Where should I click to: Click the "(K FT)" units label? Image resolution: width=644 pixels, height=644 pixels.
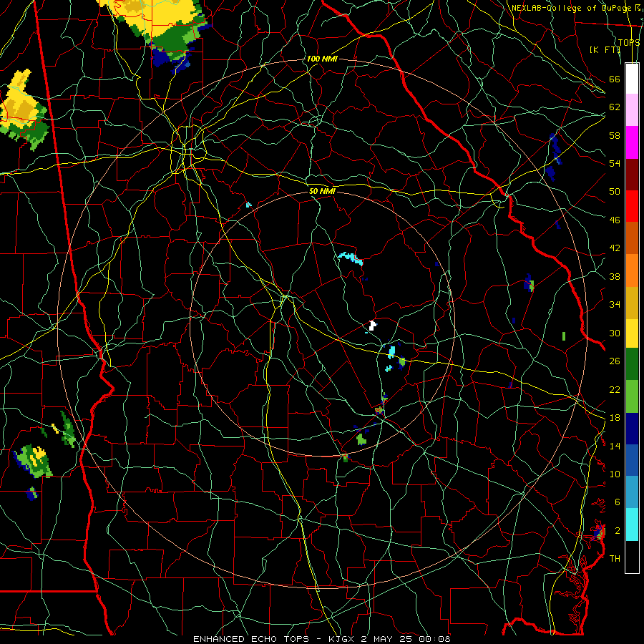[x=605, y=49]
